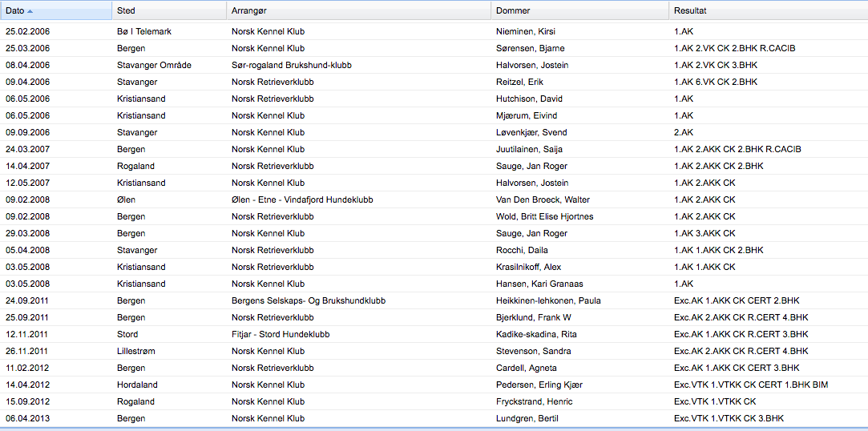Click Ølen - Etne - Vindafjord Hundeklubb cell
The width and height of the screenshot is (868, 431).
pos(358,199)
